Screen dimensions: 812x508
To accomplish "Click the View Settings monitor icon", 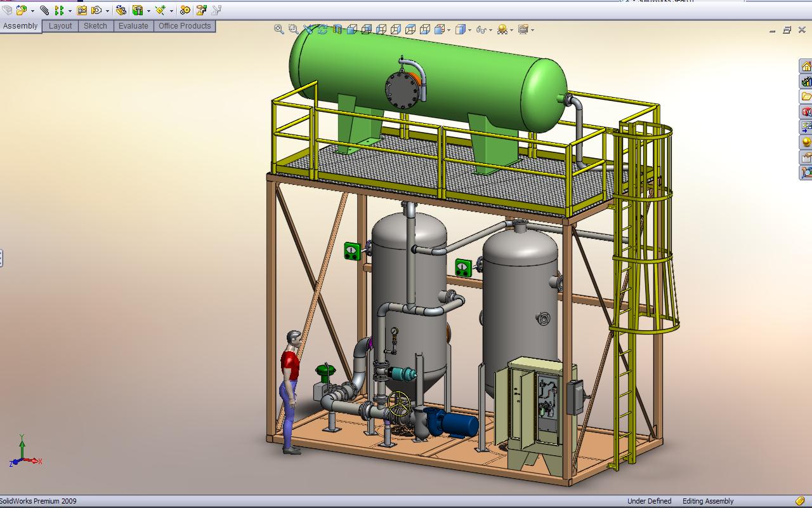I will 523,29.
